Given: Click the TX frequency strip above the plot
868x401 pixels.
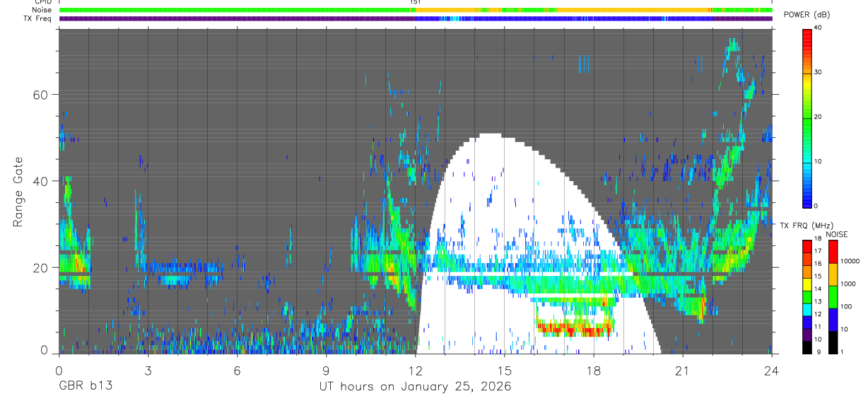Looking at the screenshot, I should 416,18.
